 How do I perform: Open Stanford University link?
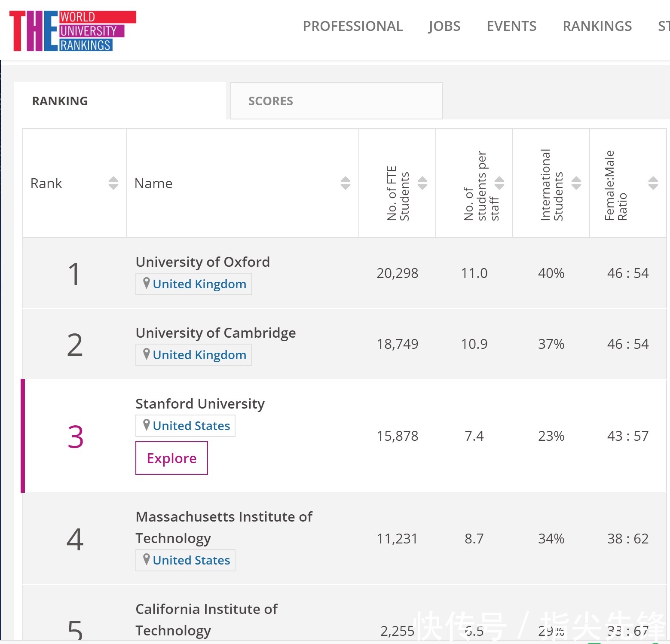pos(200,403)
